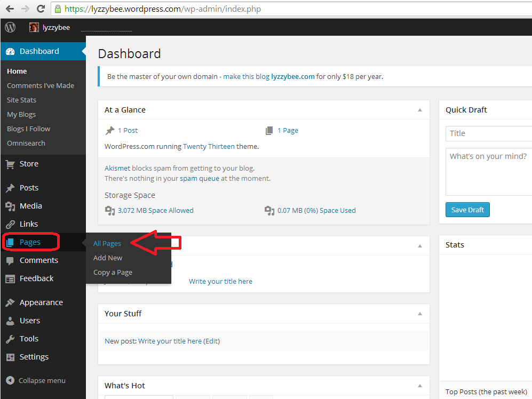Click the lyzzybee avatar image
The image size is (532, 399).
coord(34,27)
